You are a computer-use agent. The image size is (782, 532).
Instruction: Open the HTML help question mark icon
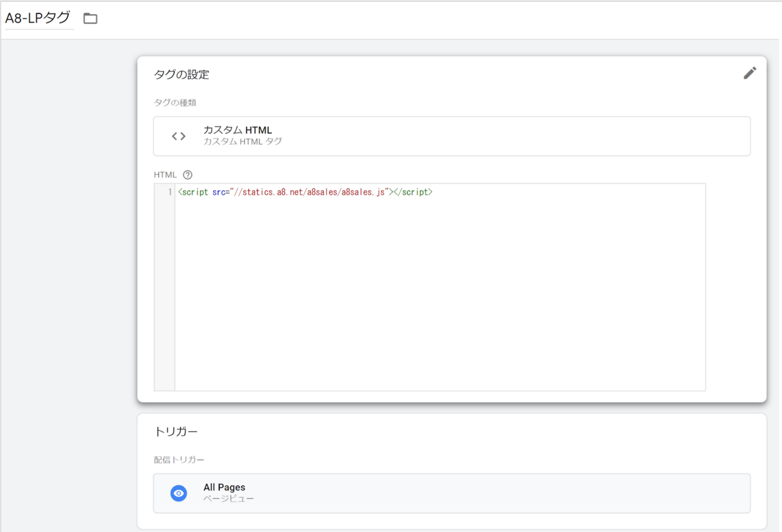(188, 175)
